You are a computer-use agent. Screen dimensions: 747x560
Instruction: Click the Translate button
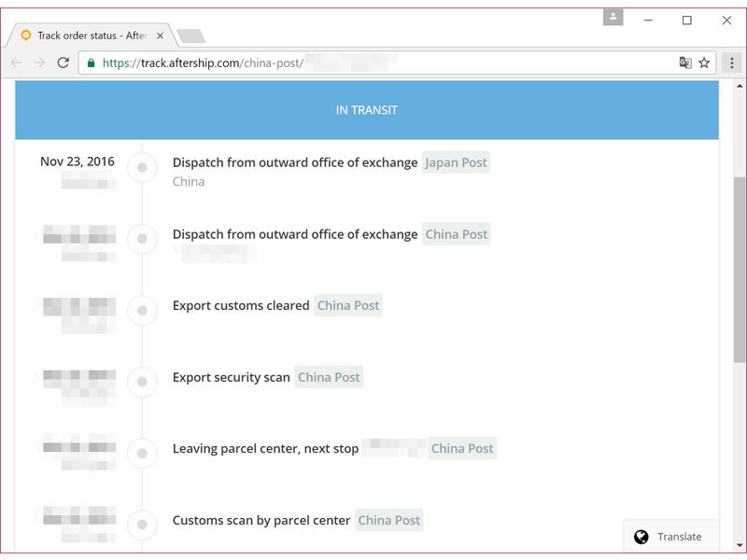[x=670, y=537]
